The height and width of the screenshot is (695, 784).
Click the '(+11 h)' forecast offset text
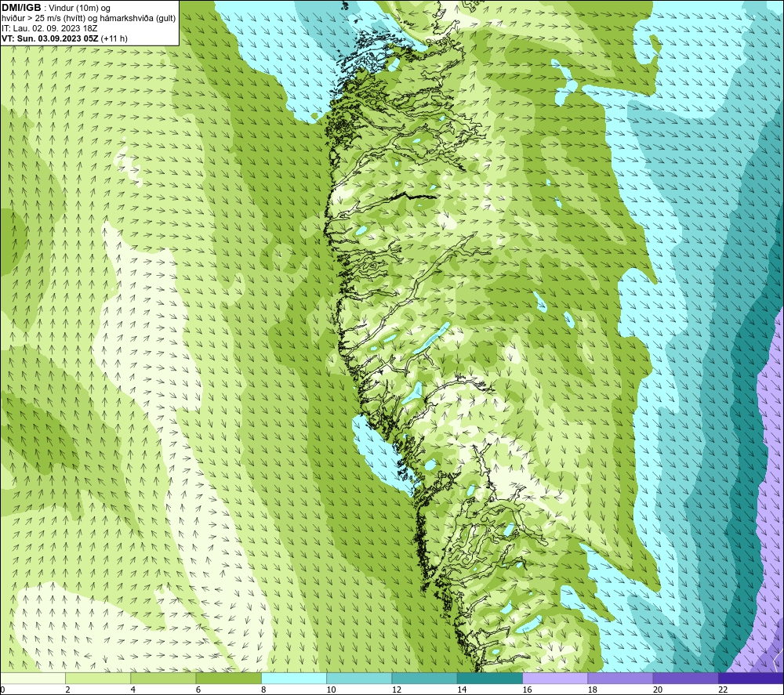point(114,38)
